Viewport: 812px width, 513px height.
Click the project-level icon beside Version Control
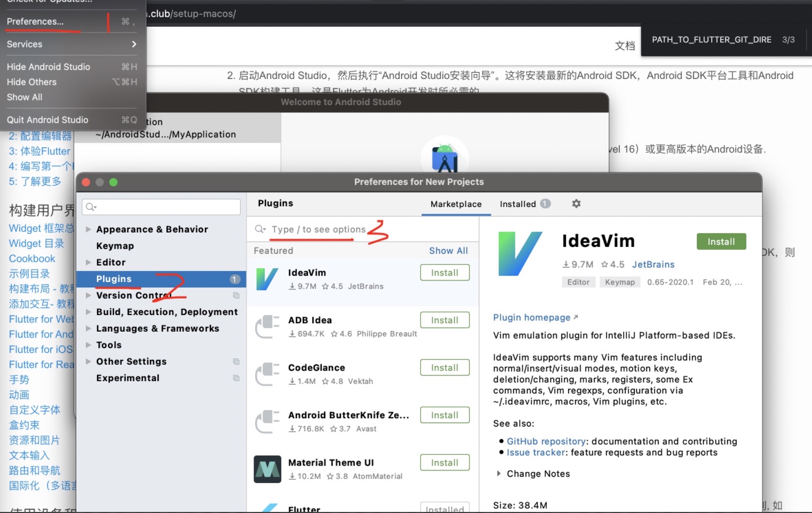(x=236, y=295)
